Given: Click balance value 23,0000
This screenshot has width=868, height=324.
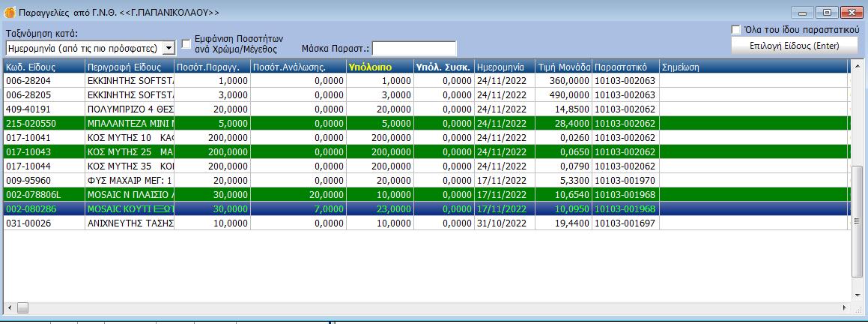Looking at the screenshot, I should pos(393,209).
